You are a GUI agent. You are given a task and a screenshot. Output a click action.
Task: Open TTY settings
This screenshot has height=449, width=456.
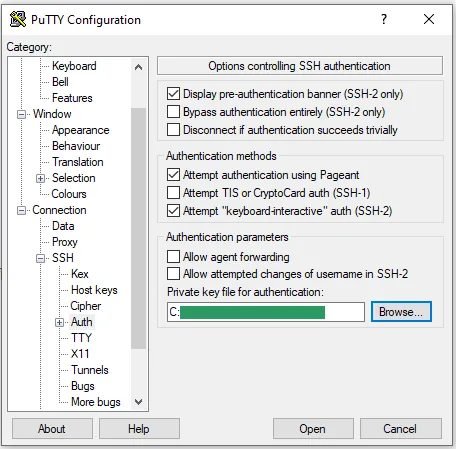click(x=81, y=338)
